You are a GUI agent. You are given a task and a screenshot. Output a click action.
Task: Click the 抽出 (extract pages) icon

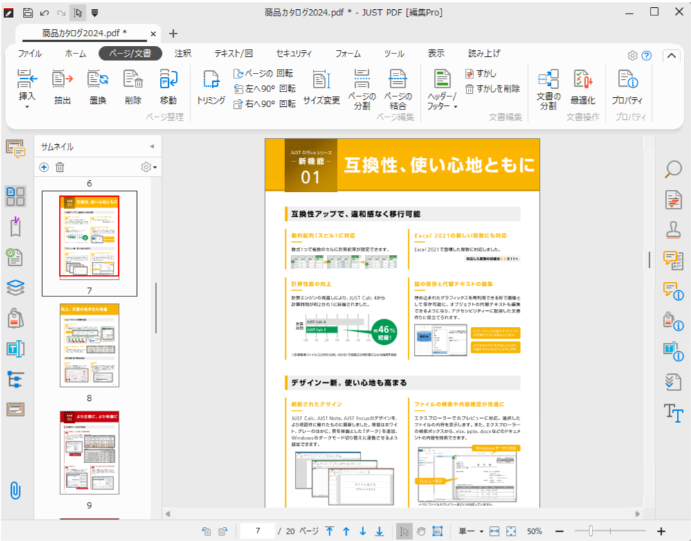(x=62, y=79)
